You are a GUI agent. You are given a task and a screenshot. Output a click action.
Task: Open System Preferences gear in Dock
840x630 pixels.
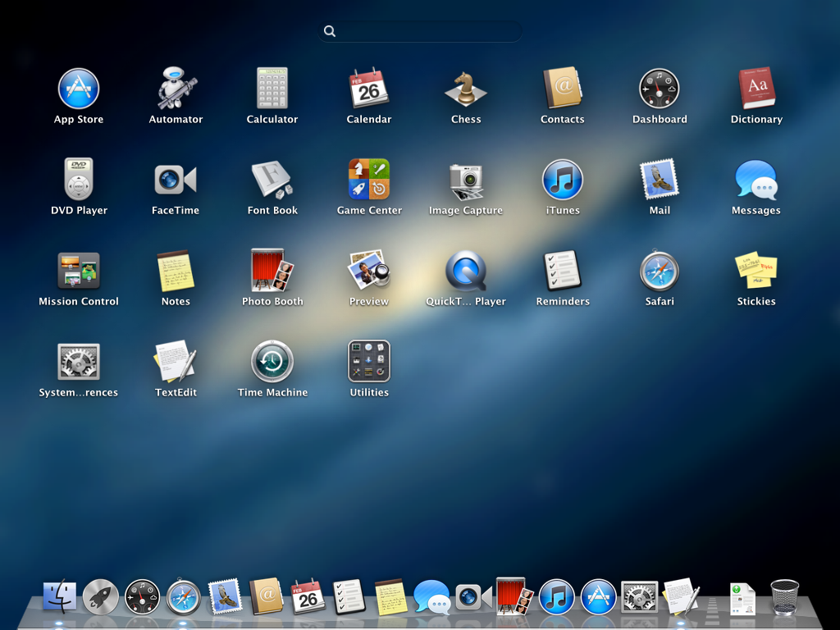click(639, 597)
